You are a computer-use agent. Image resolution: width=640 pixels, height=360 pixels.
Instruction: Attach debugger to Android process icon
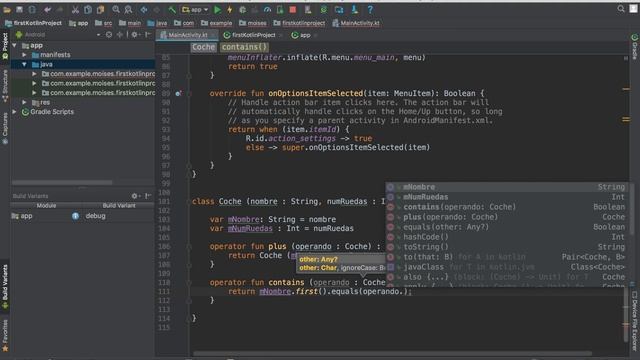(280, 9)
